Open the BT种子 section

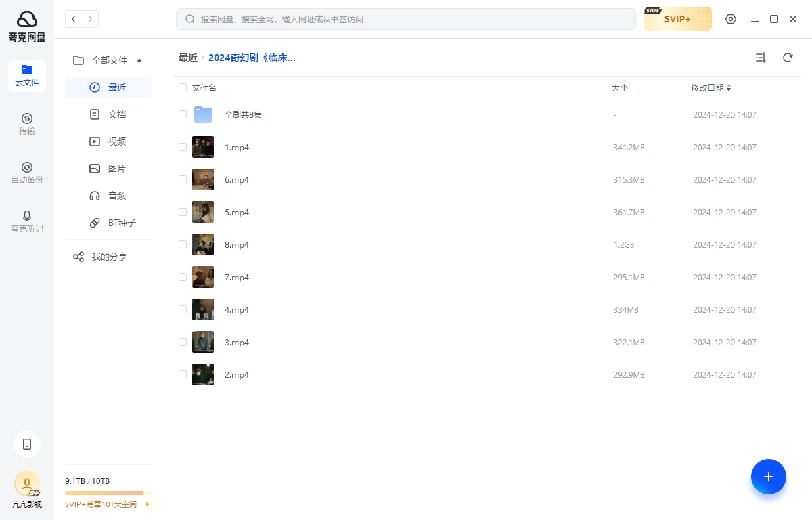(122, 223)
